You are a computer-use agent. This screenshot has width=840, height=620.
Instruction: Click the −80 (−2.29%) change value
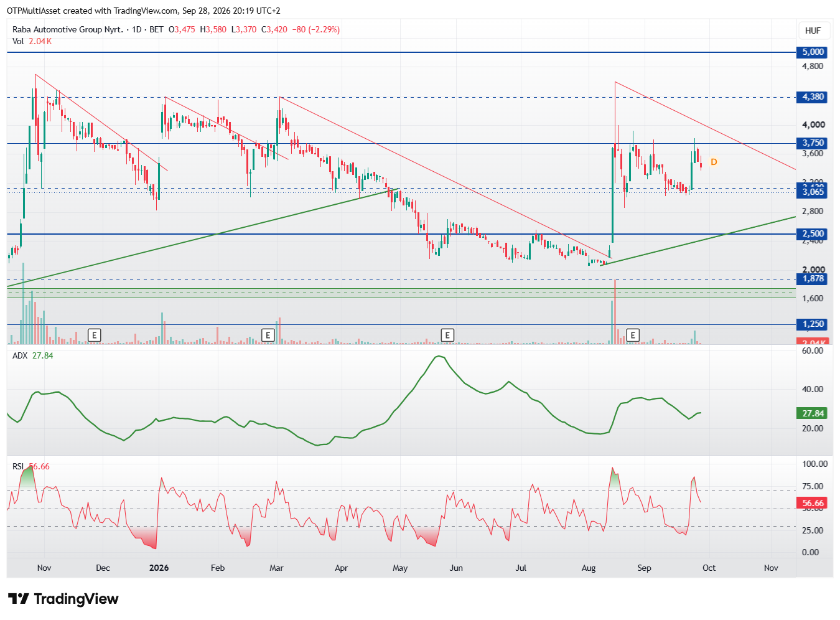316,29
